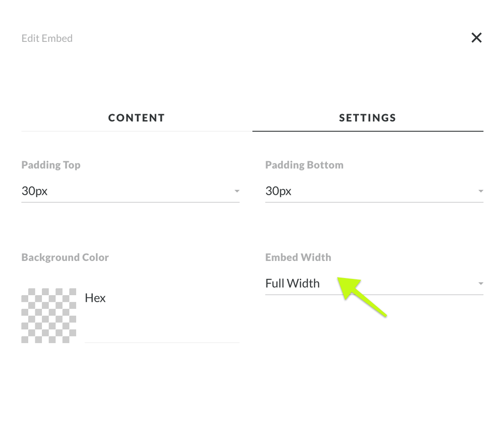Image resolution: width=504 pixels, height=444 pixels.
Task: Click the Edit Embed dialog title
Action: (x=47, y=38)
